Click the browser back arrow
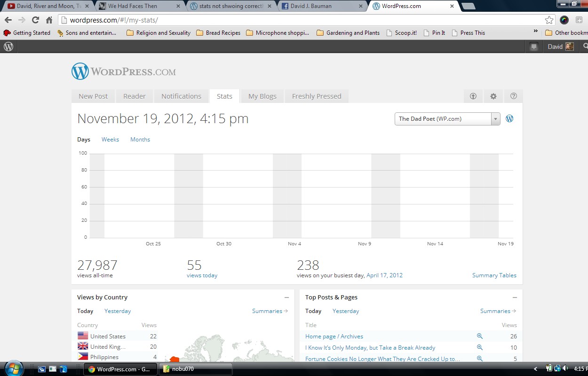Viewport: 588px width, 376px height. coord(8,20)
